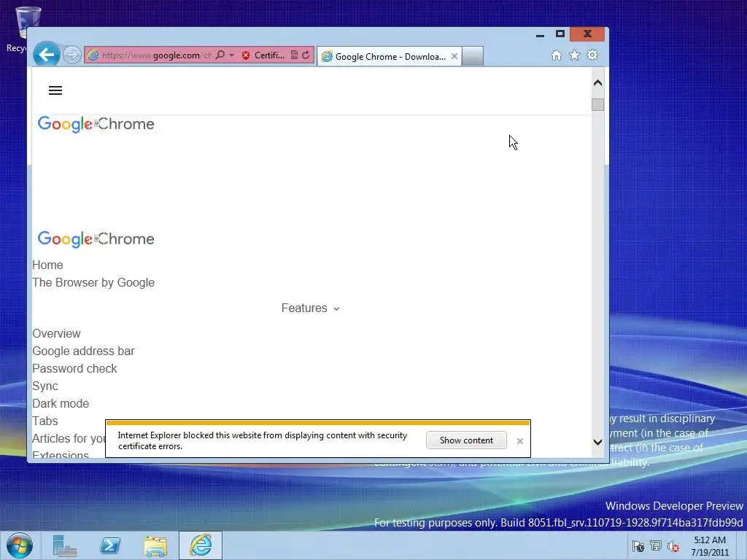Go back with the Internet Explorer back arrow
747x560 pixels.
point(46,55)
